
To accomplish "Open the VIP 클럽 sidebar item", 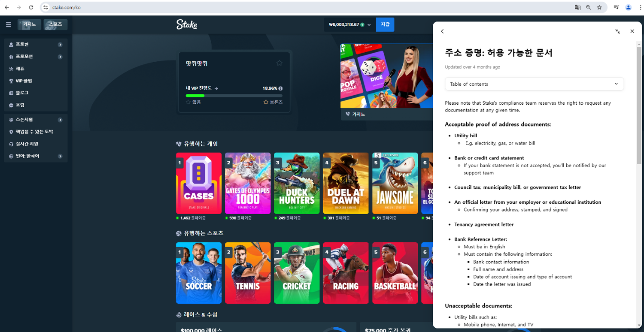I will [24, 81].
